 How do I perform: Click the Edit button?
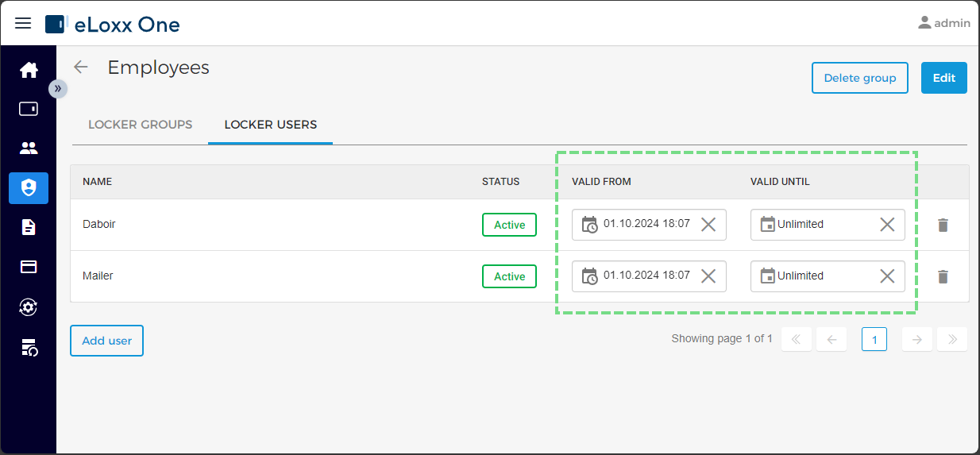click(944, 78)
